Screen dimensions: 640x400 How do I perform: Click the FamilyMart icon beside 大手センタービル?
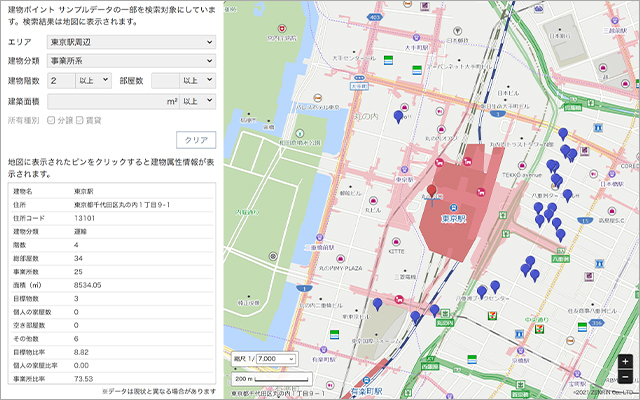(x=388, y=60)
